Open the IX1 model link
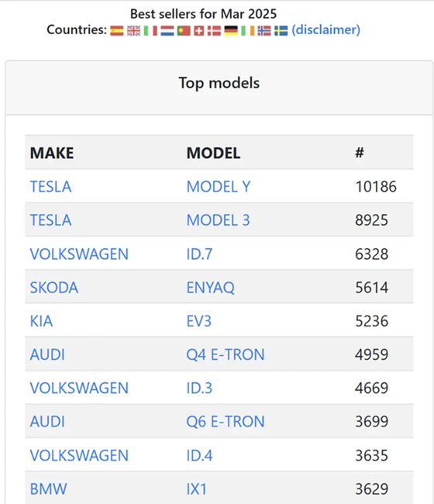This screenshot has height=504, width=434. click(197, 489)
